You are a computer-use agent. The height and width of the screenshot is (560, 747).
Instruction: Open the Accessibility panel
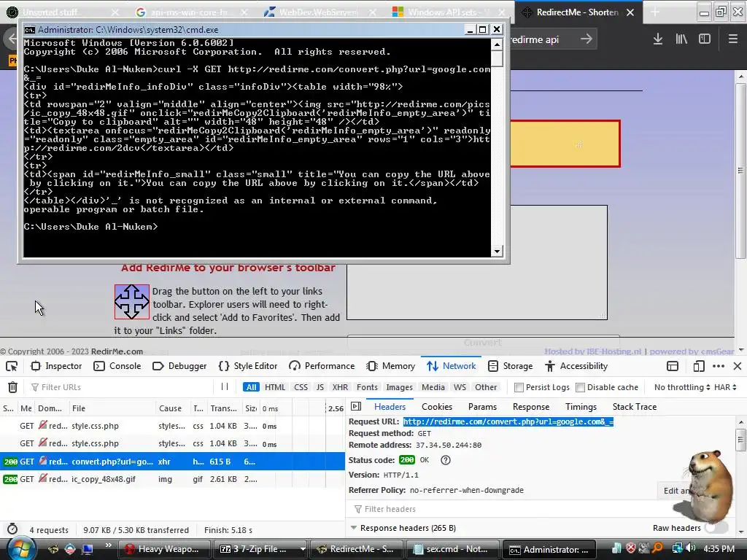click(576, 366)
